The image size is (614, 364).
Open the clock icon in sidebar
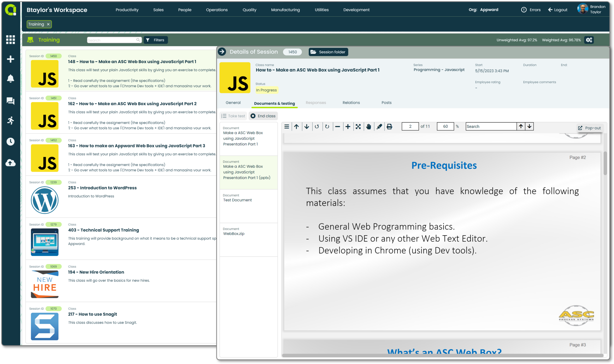pyautogui.click(x=11, y=142)
